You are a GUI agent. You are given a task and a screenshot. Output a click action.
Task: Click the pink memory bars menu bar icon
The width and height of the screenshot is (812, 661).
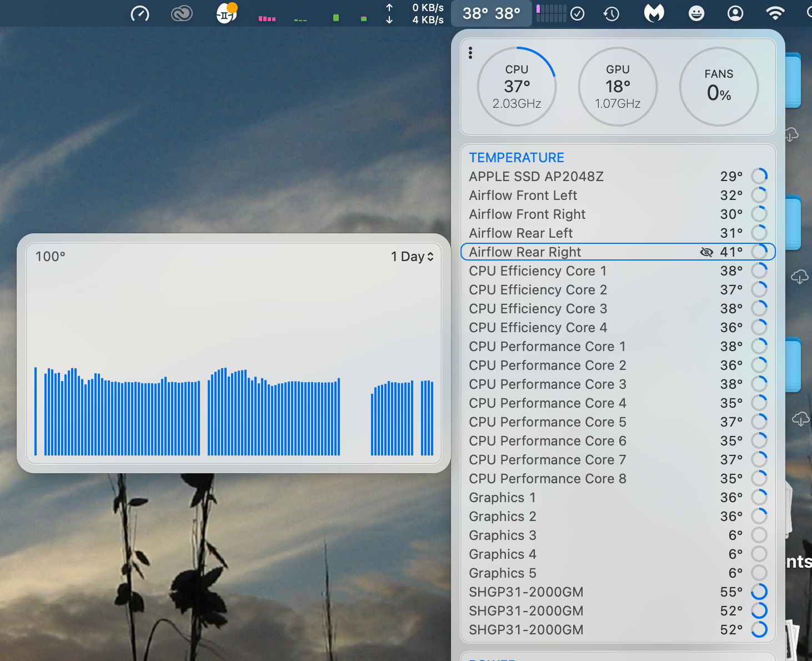pyautogui.click(x=267, y=18)
